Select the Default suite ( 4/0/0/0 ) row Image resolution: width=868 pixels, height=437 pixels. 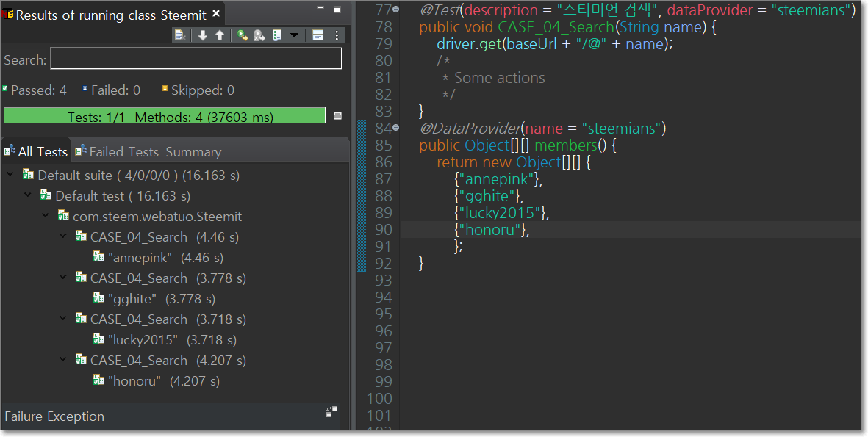tap(132, 176)
